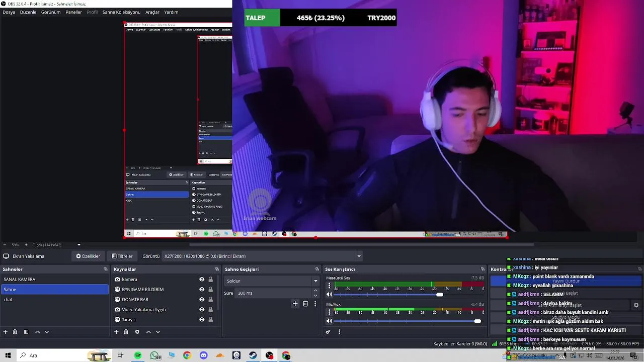Open scene filters icon in Sahneler toolbar
Screen dimensions: 644x362
[x=26, y=332]
